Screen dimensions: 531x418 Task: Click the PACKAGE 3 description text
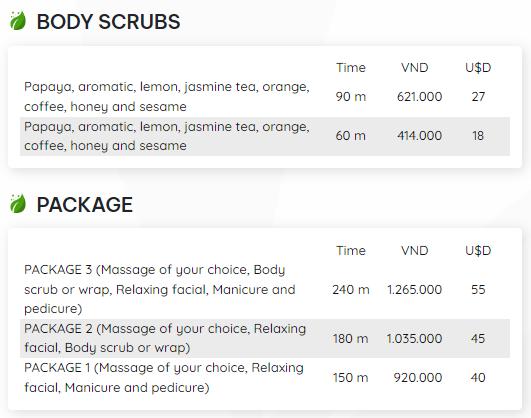point(160,289)
